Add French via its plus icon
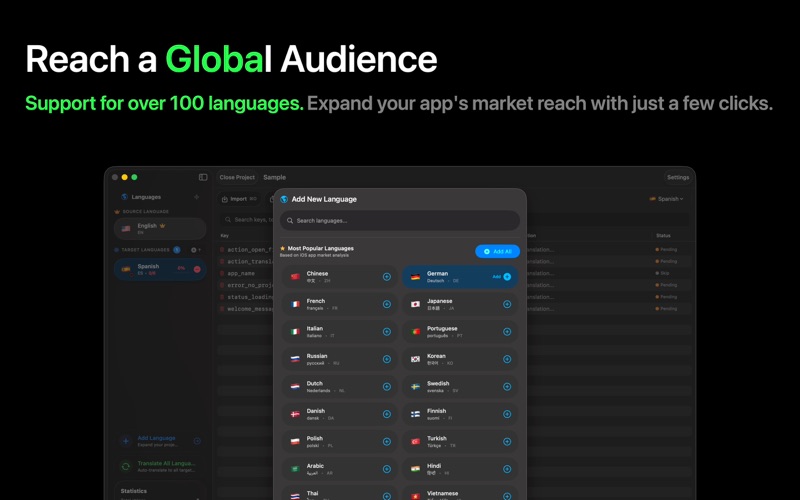Viewport: 800px width, 500px height. coord(387,304)
